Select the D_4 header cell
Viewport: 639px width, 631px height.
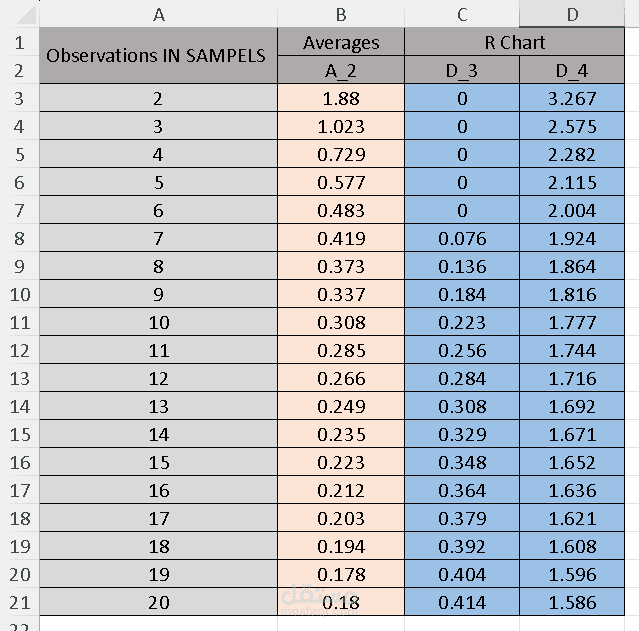pos(572,70)
